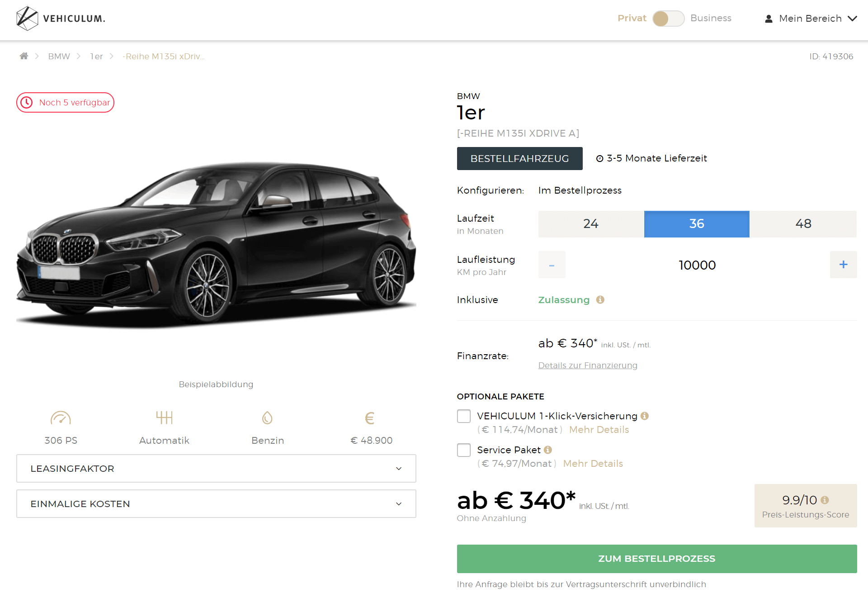Open the Mein Bereich dropdown
The height and width of the screenshot is (598, 868).
pyautogui.click(x=811, y=19)
